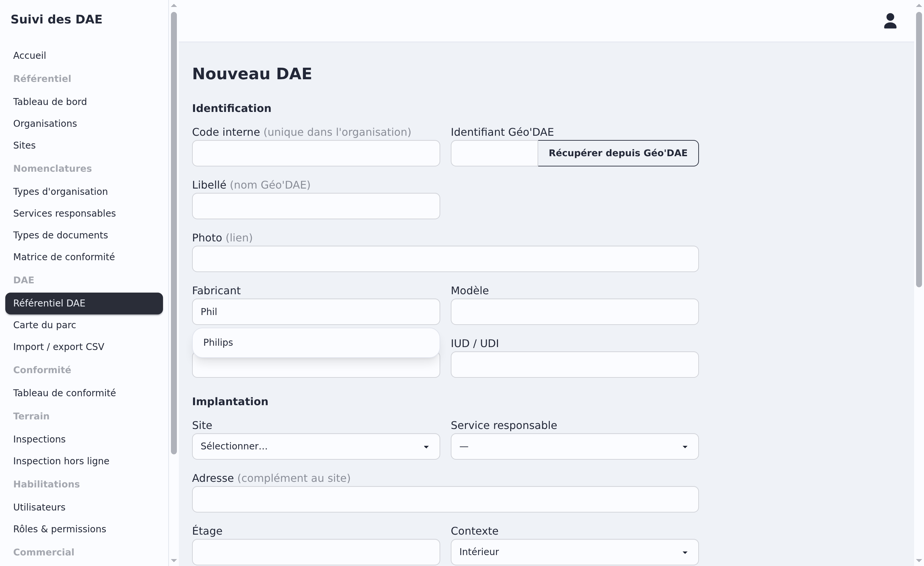
Task: Click the main page vertical scrollbar
Action: coord(919,149)
